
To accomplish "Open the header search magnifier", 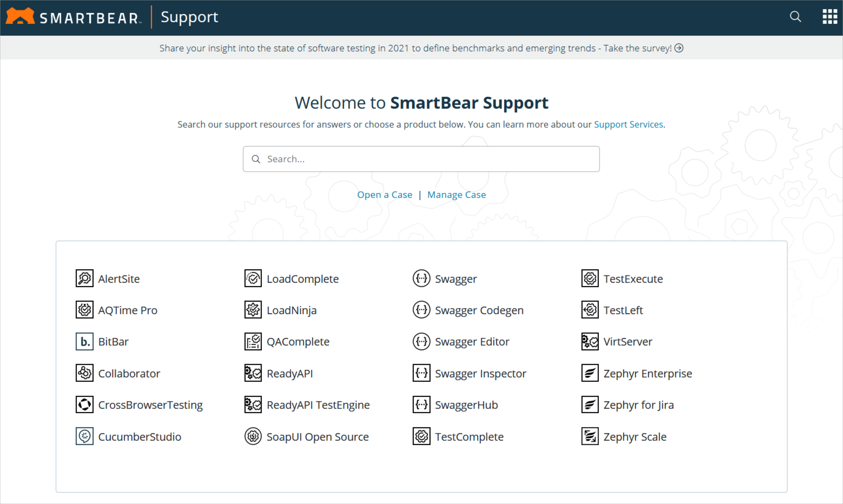I will pos(795,17).
